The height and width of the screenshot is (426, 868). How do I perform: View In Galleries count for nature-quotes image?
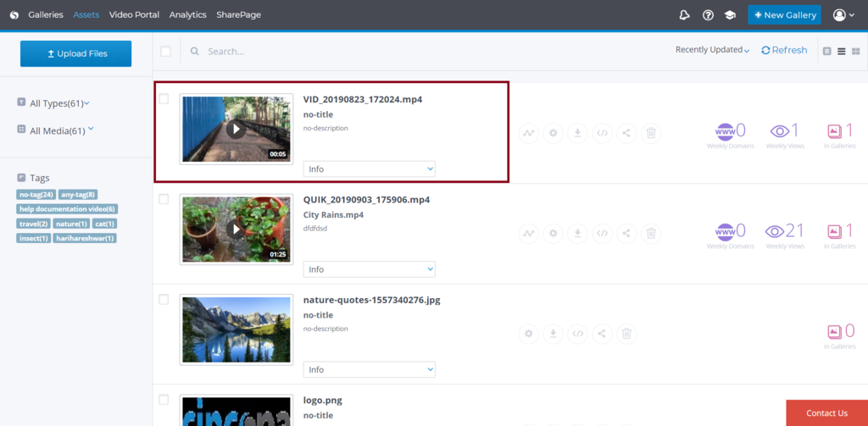click(841, 336)
